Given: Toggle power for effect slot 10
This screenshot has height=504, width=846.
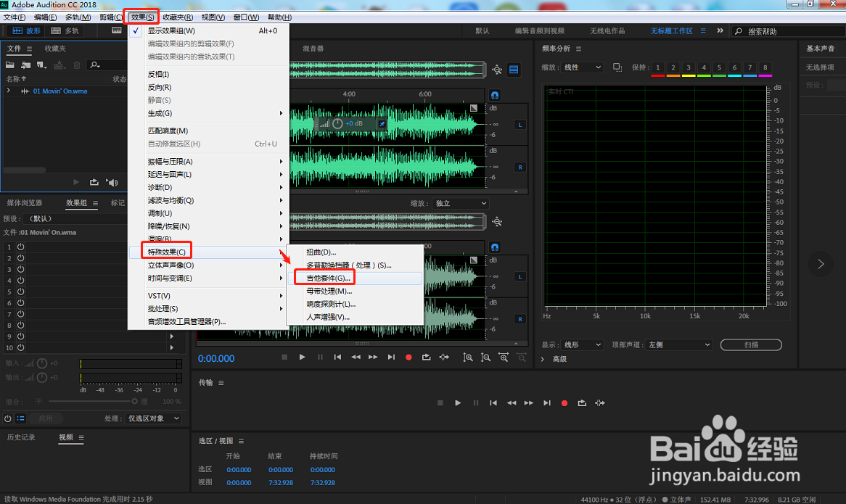Looking at the screenshot, I should [x=20, y=347].
